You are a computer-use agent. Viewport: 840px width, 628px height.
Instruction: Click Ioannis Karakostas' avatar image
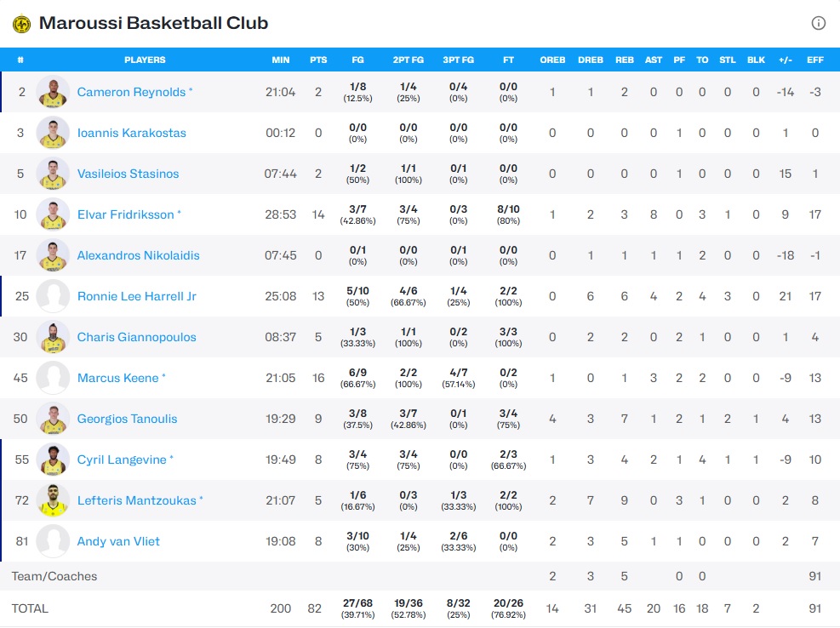click(54, 133)
